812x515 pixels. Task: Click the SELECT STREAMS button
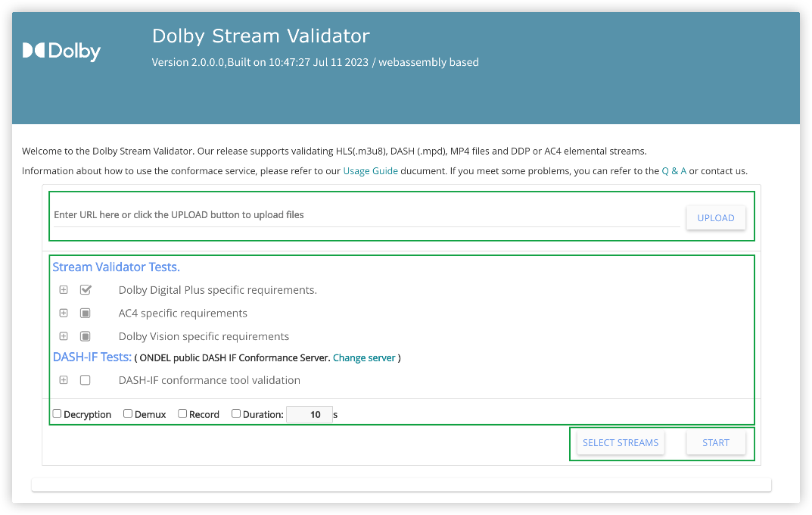point(621,443)
